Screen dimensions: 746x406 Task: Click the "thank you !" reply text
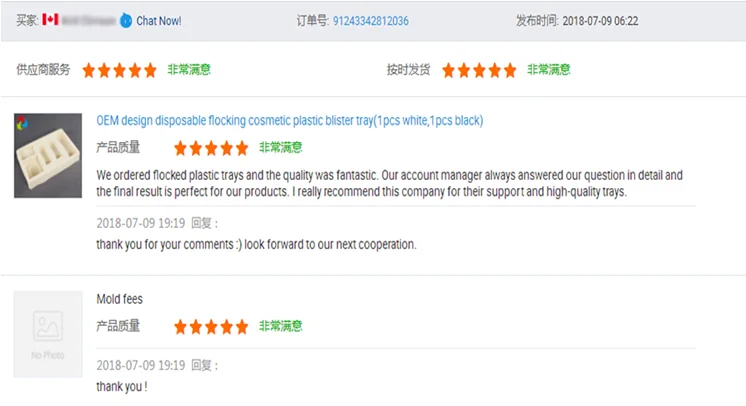[x=122, y=386]
